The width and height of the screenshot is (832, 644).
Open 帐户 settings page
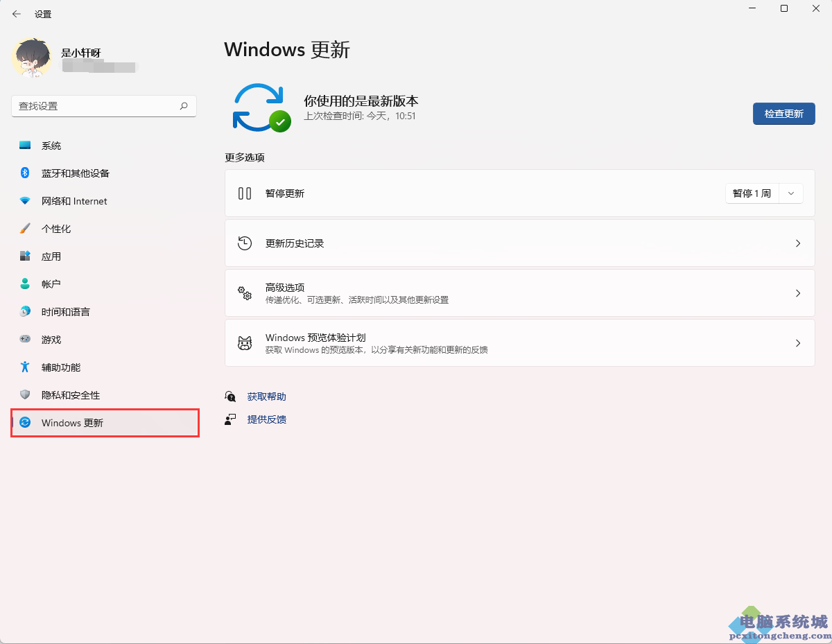pos(104,284)
